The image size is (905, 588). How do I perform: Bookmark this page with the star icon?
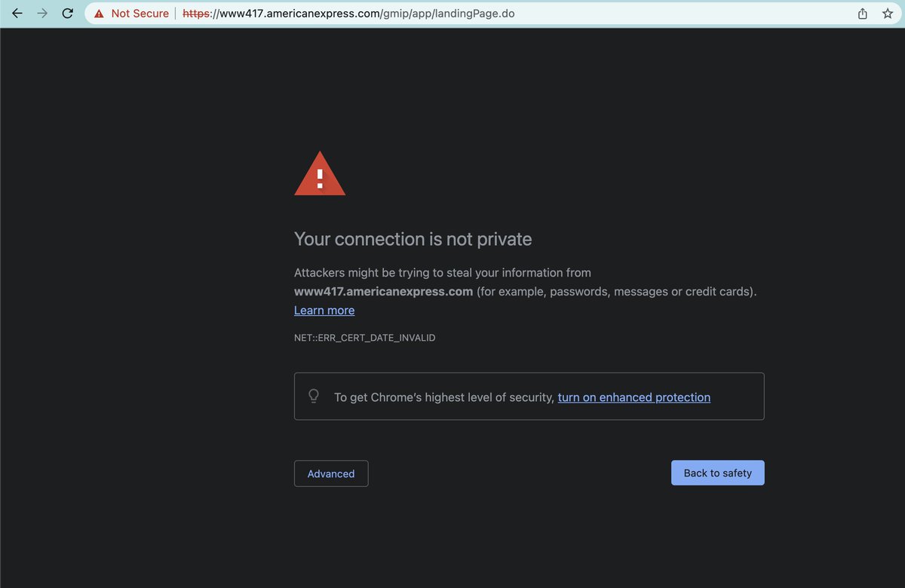pos(887,14)
